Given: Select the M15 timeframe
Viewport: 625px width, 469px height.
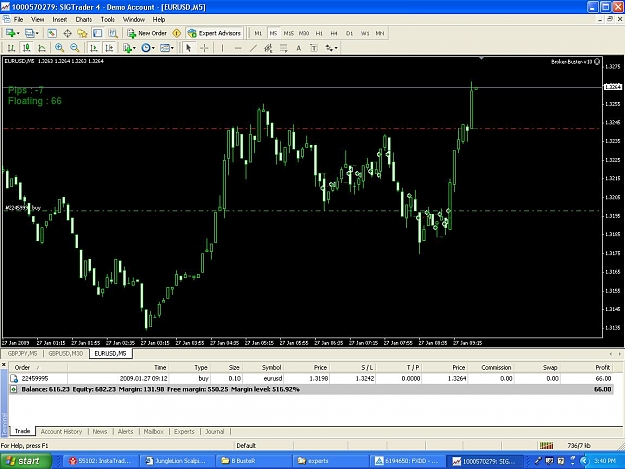Looking at the screenshot, I should pyautogui.click(x=289, y=33).
